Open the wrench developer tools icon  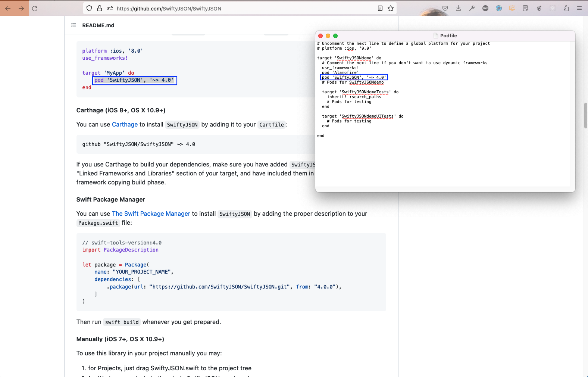pos(472,8)
